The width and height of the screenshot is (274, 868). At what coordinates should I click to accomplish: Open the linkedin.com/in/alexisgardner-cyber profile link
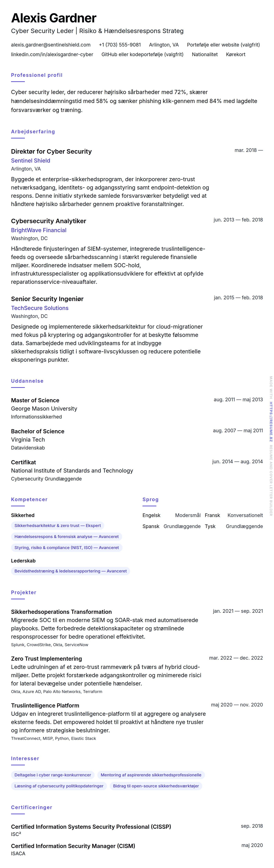coord(52,55)
